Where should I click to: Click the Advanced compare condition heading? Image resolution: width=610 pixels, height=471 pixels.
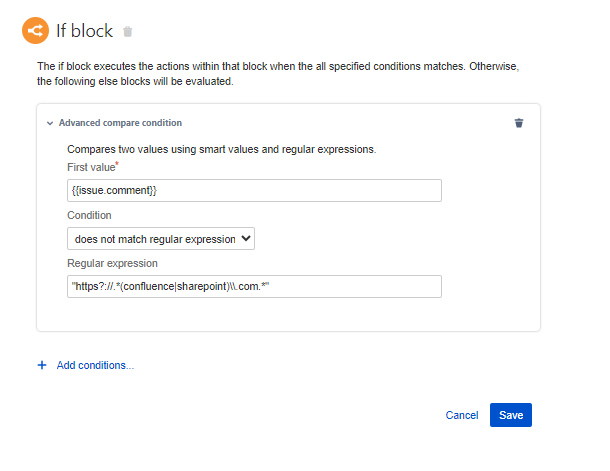pyautogui.click(x=120, y=123)
